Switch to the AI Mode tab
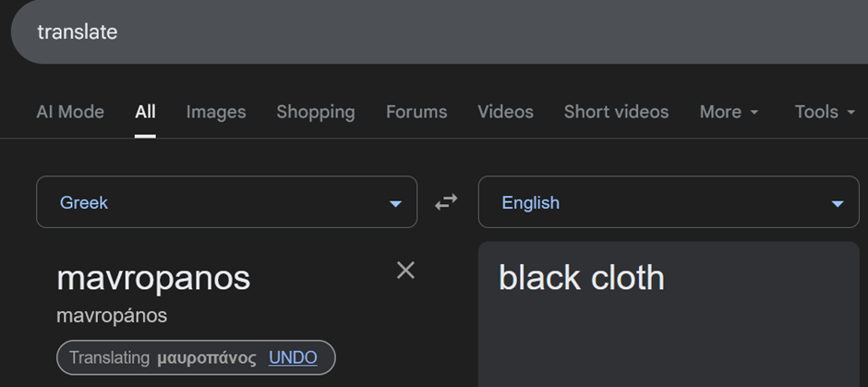 (x=70, y=112)
